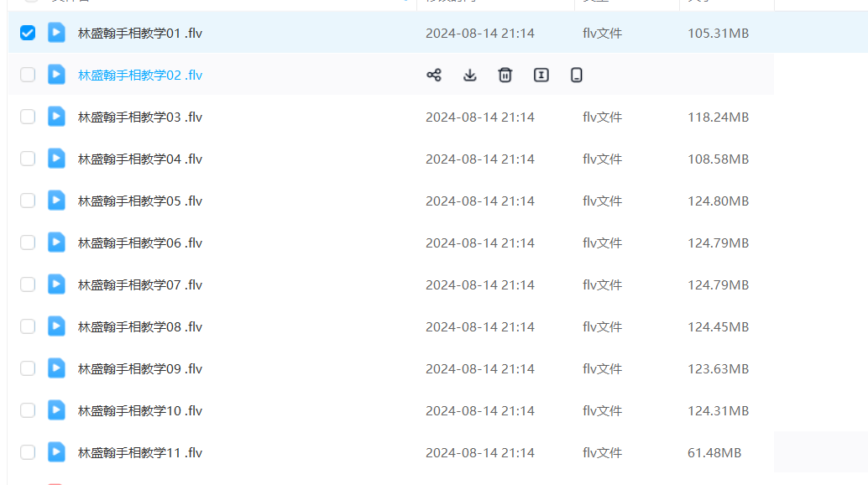Click video file icon for 林盛翰手相教学05
The width and height of the screenshot is (868, 485).
(x=56, y=201)
